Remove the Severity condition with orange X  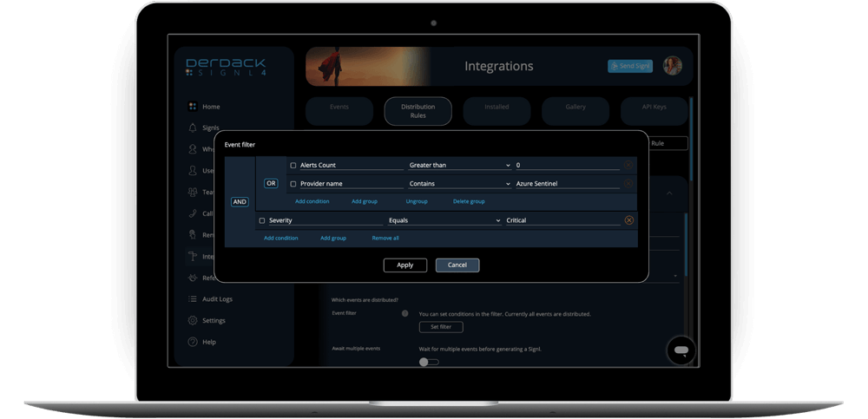point(628,220)
